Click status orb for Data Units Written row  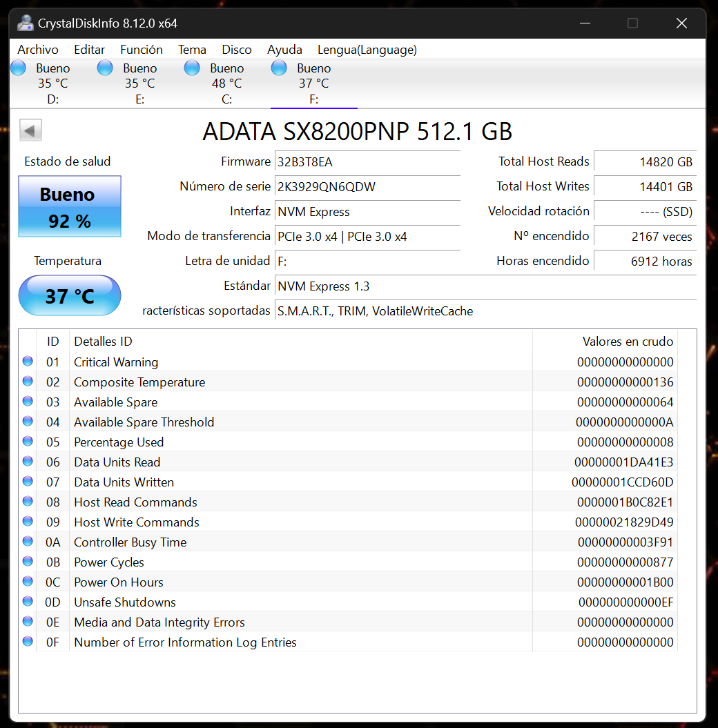28,480
